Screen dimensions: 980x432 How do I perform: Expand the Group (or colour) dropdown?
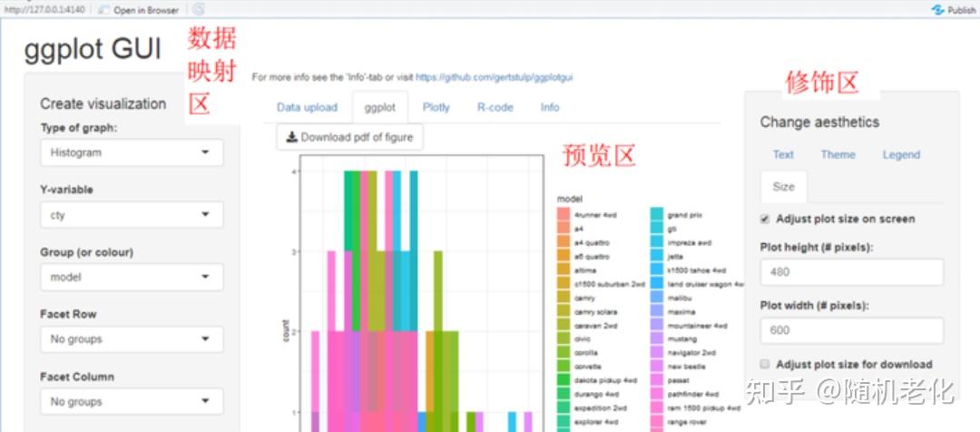(132, 277)
